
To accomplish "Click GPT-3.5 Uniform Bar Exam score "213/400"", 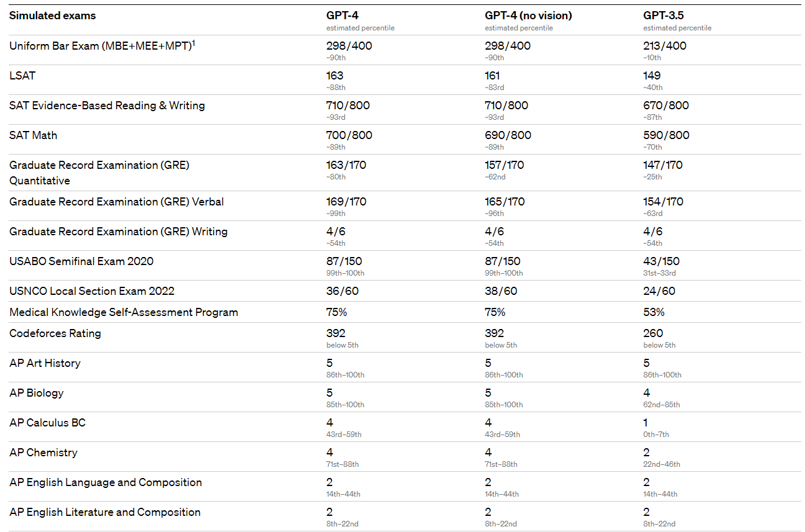I will [665, 46].
